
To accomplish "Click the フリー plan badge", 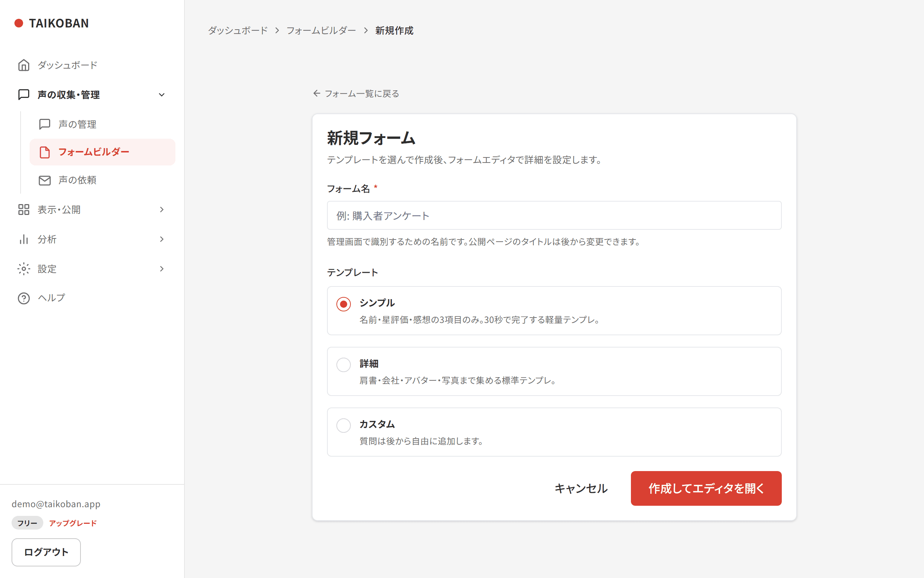I will click(27, 523).
